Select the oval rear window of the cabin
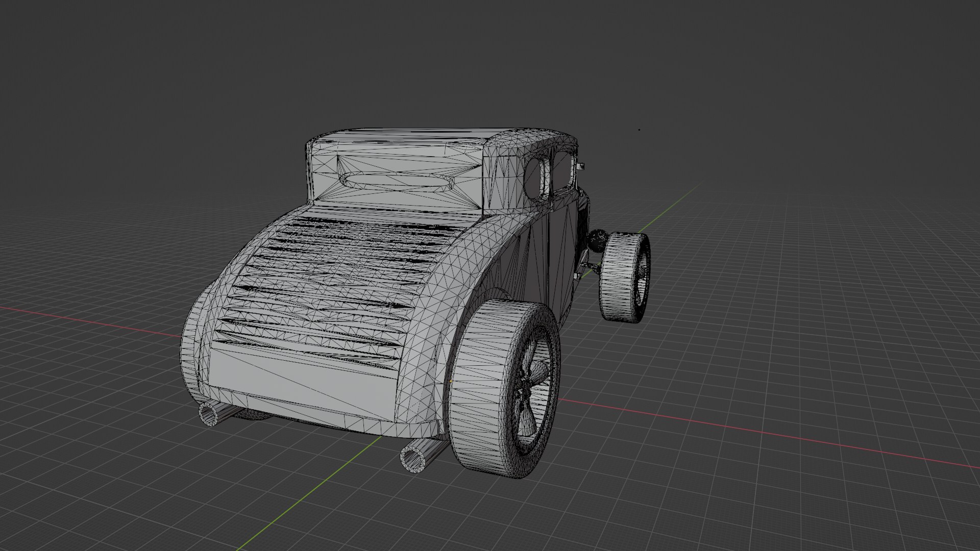The width and height of the screenshot is (980, 551). pos(397,181)
